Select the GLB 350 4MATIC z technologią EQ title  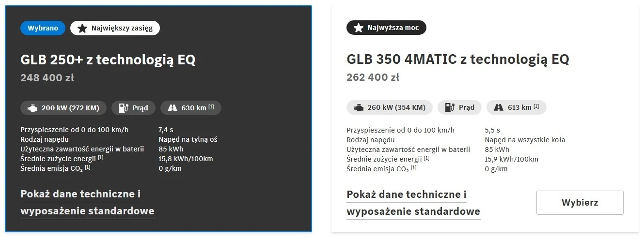pyautogui.click(x=458, y=60)
